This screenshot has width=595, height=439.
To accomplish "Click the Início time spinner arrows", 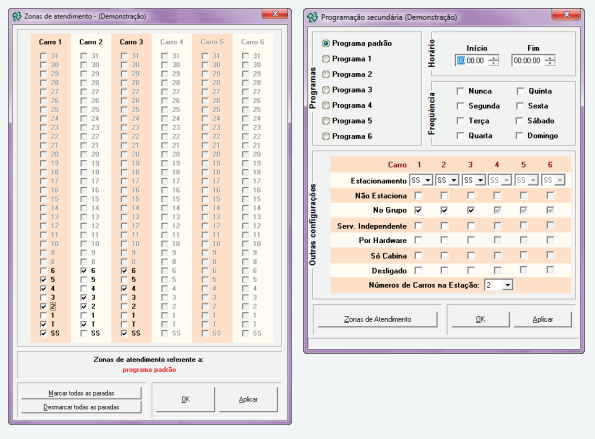I will point(493,60).
